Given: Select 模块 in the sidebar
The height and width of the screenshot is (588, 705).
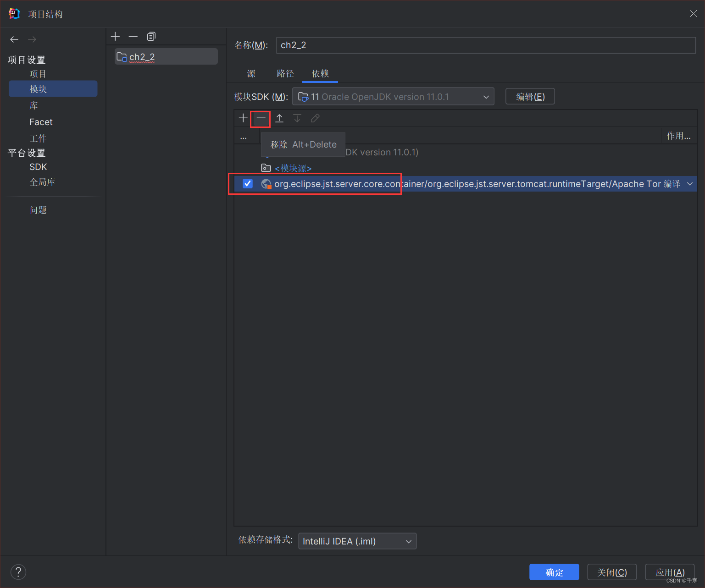Looking at the screenshot, I should 53,88.
